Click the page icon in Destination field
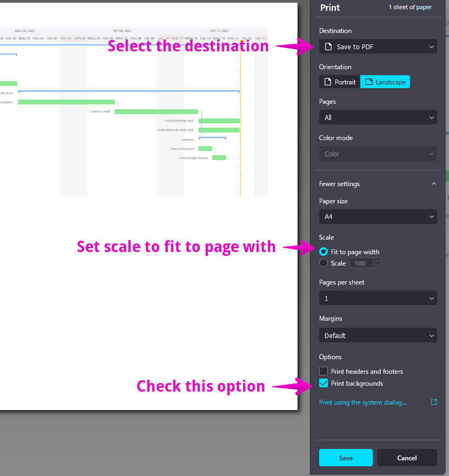The image size is (449, 476). pyautogui.click(x=328, y=47)
